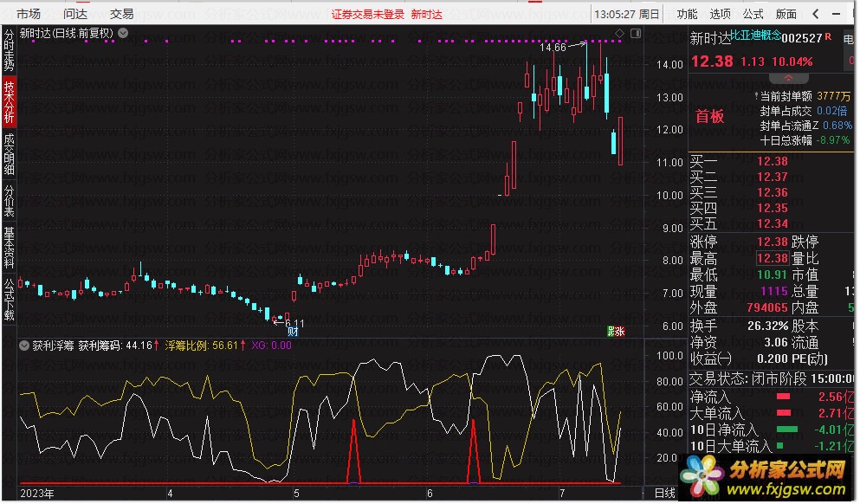Open the 市场 menu
Viewport: 860px width, 504px height.
pos(28,14)
